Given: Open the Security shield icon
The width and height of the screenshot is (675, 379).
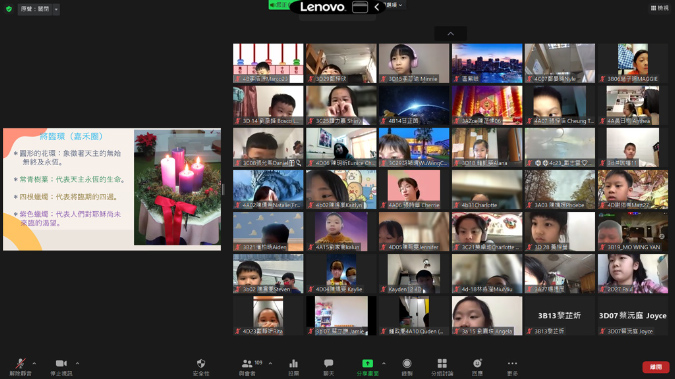Looking at the screenshot, I should (x=201, y=363).
